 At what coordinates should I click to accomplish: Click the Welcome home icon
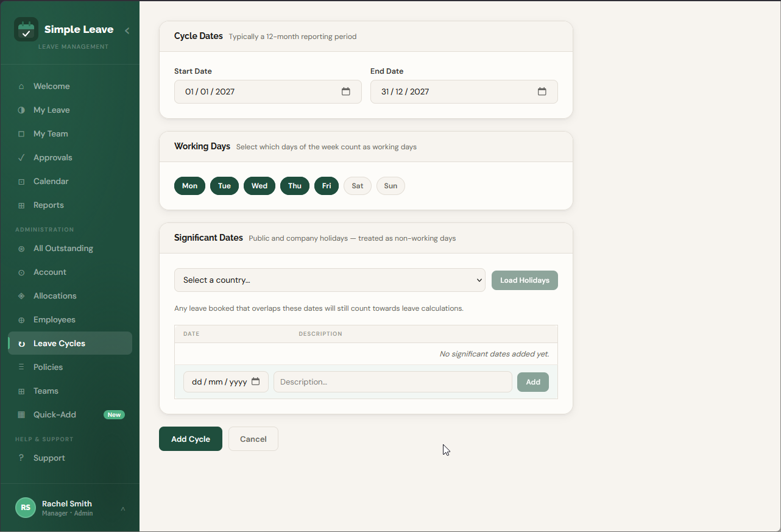click(x=21, y=87)
